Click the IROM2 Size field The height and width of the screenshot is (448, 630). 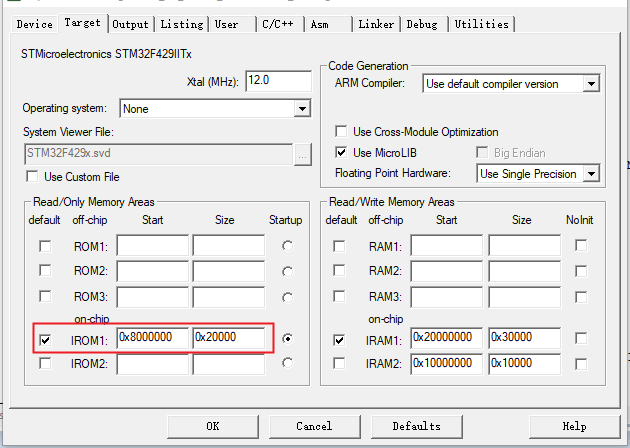click(229, 364)
